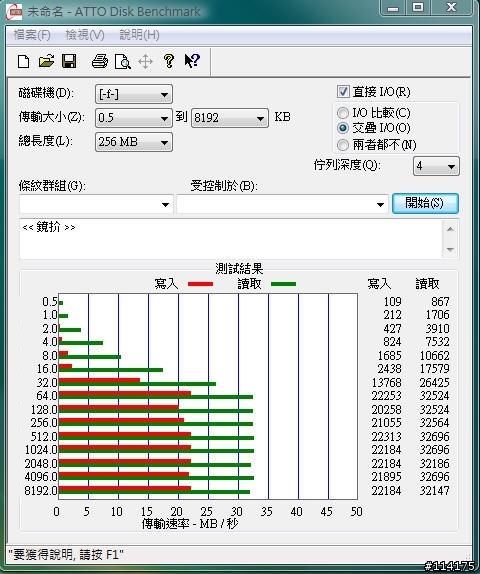Click the read value 867
Viewport: 480px width, 574px height.
[440, 302]
